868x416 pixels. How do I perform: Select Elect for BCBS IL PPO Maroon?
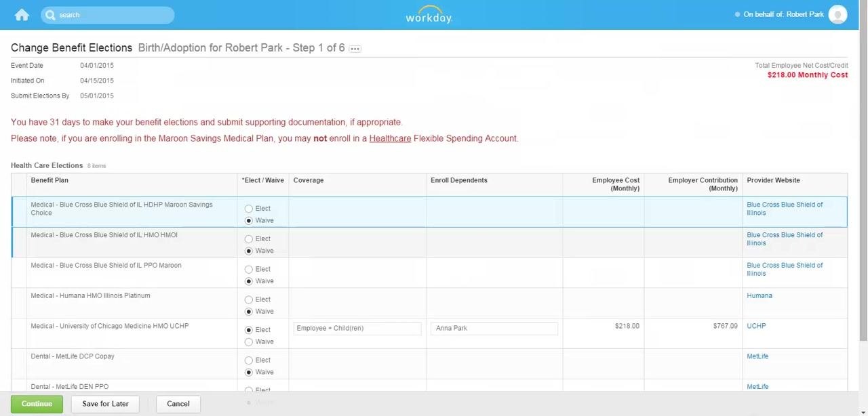(x=249, y=270)
